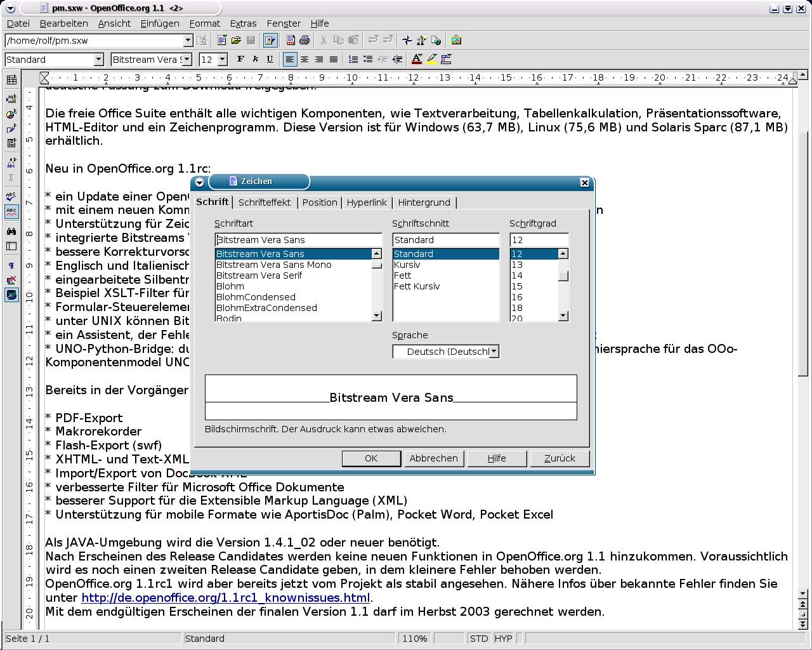Expand the Sprache language dropdown
This screenshot has height=650, width=812.
click(x=494, y=352)
